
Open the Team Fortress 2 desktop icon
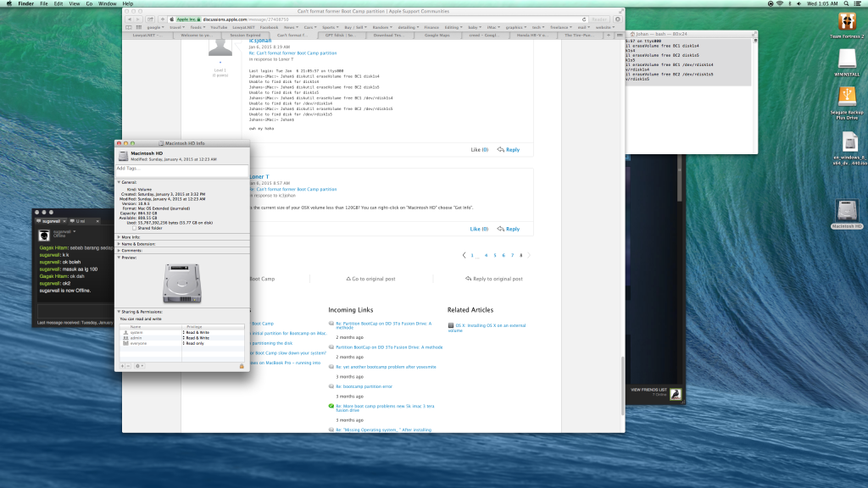pyautogui.click(x=848, y=23)
